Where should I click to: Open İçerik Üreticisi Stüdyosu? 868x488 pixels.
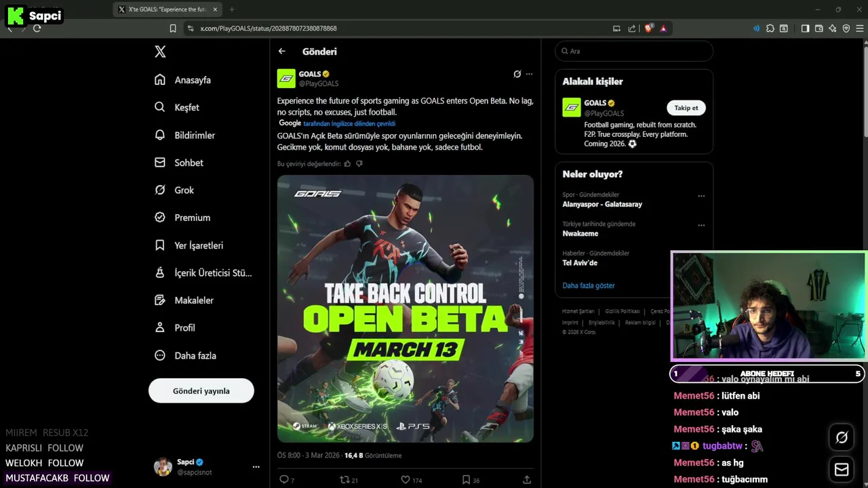pos(203,272)
